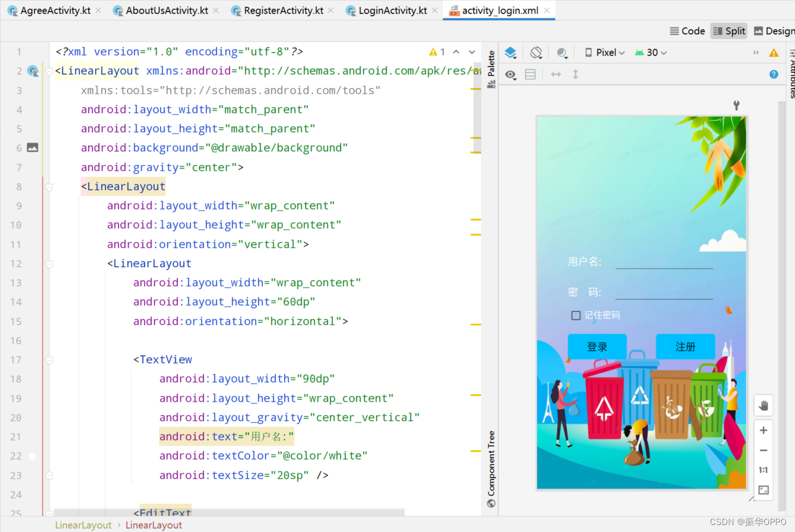This screenshot has width=795, height=532.
Task: Click the design warning triangle icon
Action: tap(774, 52)
